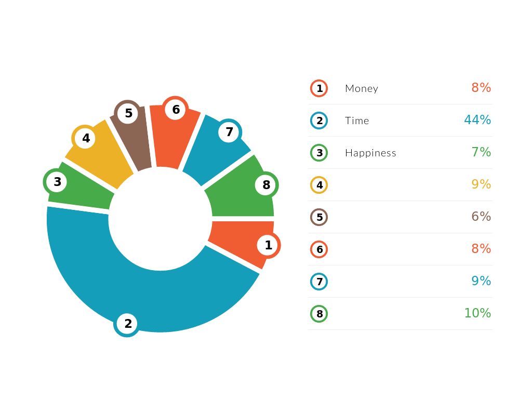Screen dimensions: 532x399
Task: Click the yellow number 4 chart marker
Action: pos(86,138)
